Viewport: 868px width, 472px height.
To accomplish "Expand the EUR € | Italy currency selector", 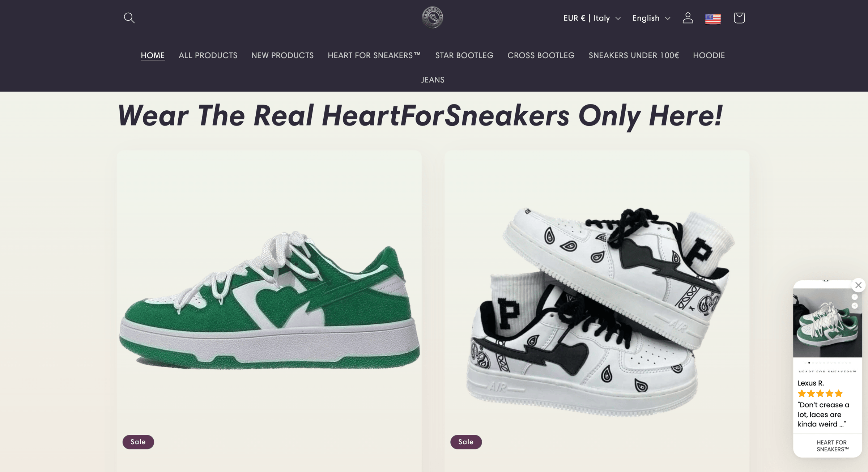I will (592, 18).
